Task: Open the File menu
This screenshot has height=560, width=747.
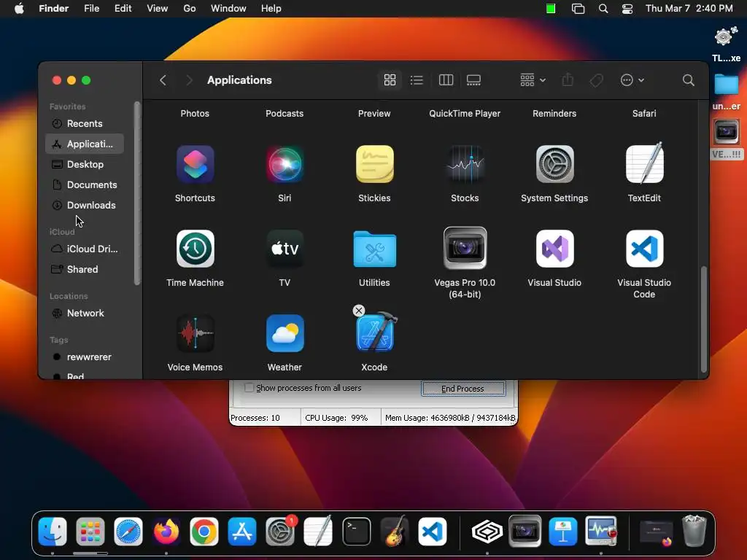Action: pos(91,9)
